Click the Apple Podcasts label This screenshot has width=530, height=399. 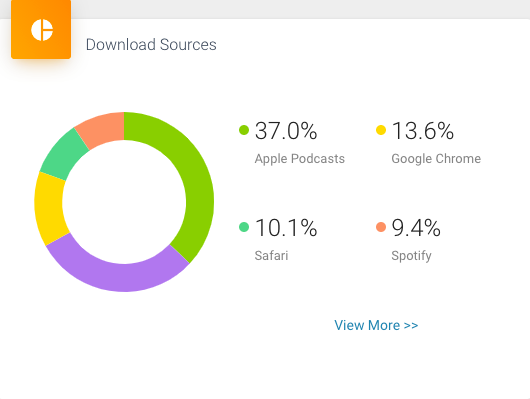pos(299,159)
